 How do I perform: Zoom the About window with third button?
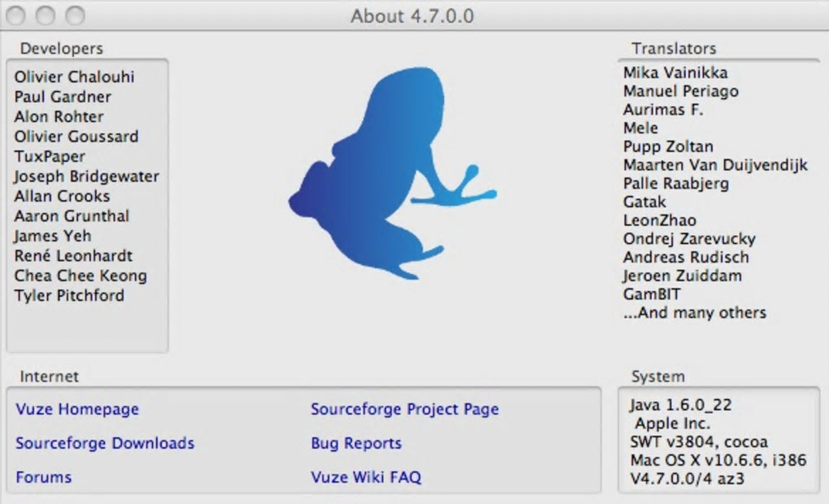tap(75, 15)
